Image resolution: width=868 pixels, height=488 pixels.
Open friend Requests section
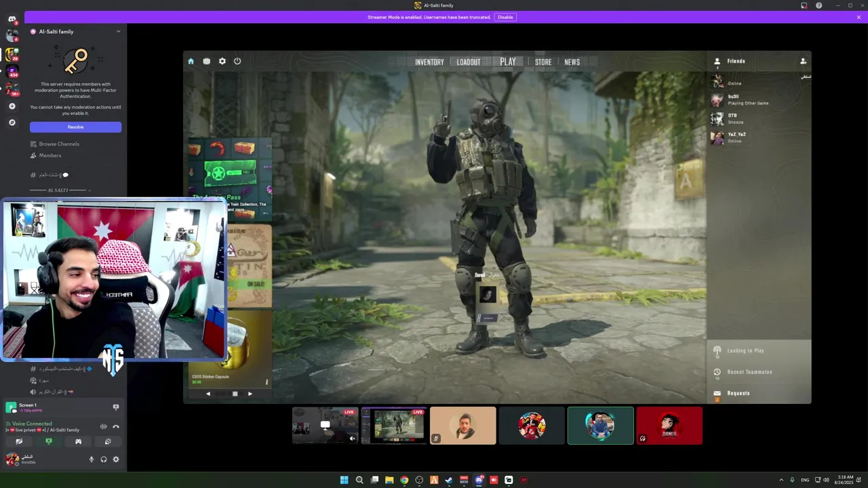(x=759, y=393)
